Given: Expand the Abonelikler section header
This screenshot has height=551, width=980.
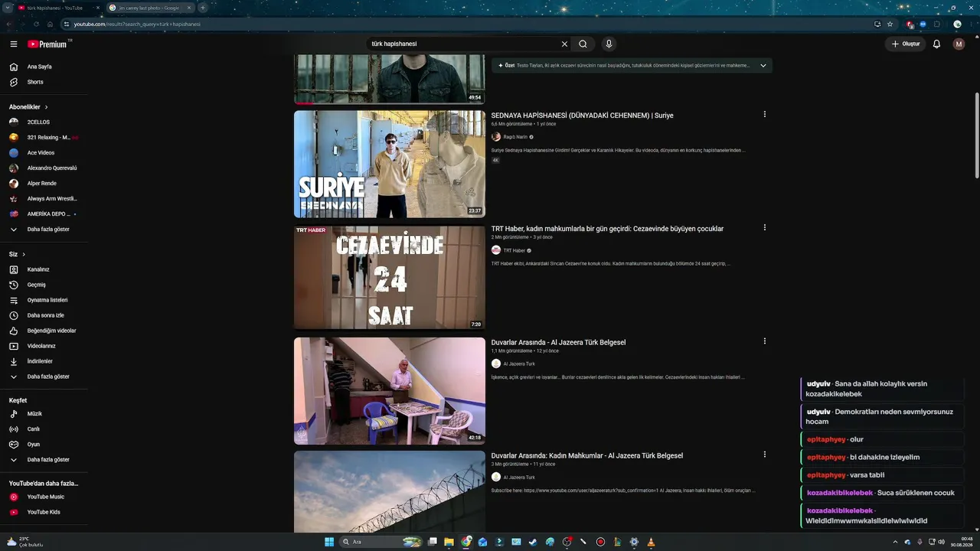Looking at the screenshot, I should click(29, 107).
